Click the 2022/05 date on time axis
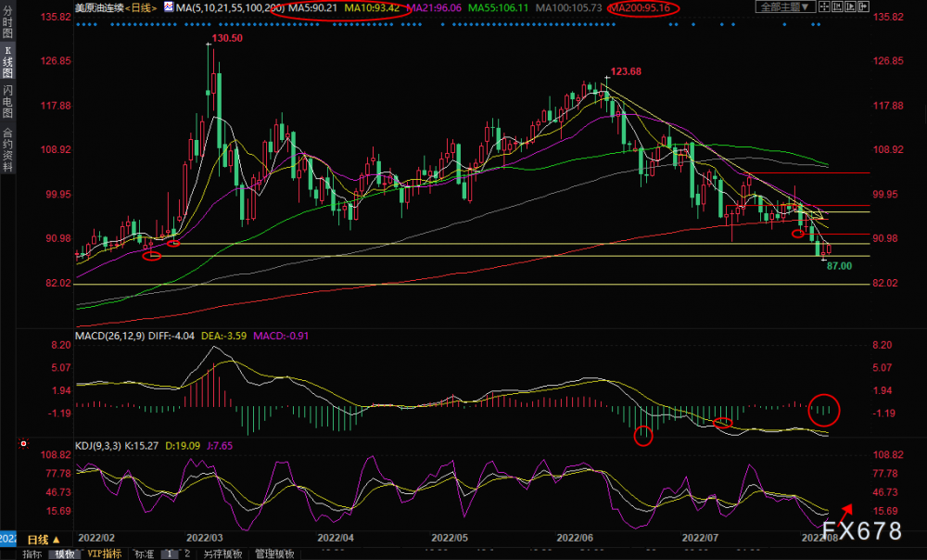 pyautogui.click(x=450, y=538)
